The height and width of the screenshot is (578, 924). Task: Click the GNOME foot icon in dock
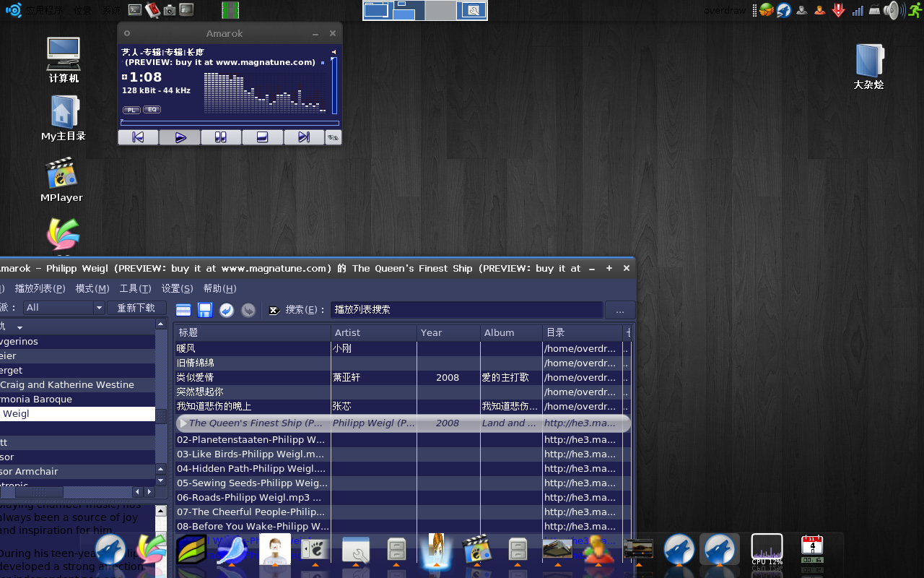[x=315, y=551]
